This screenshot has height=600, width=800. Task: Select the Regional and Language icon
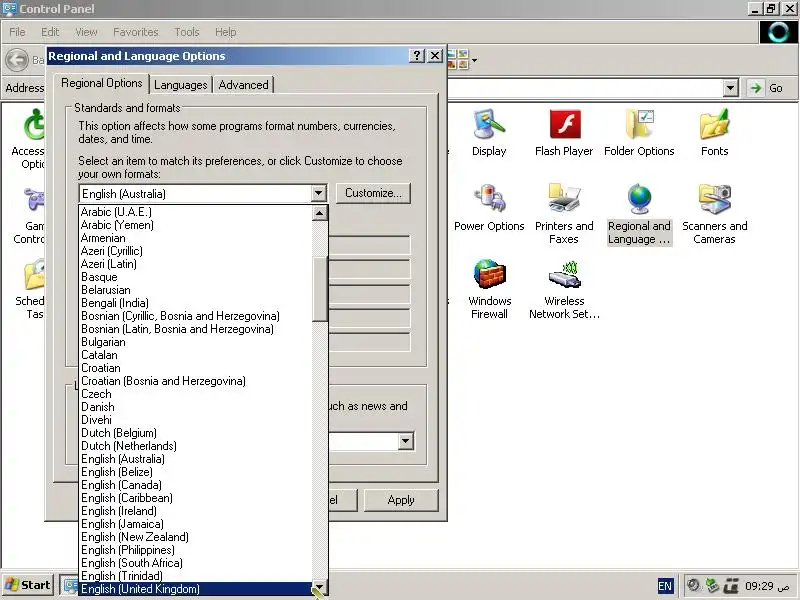(639, 214)
